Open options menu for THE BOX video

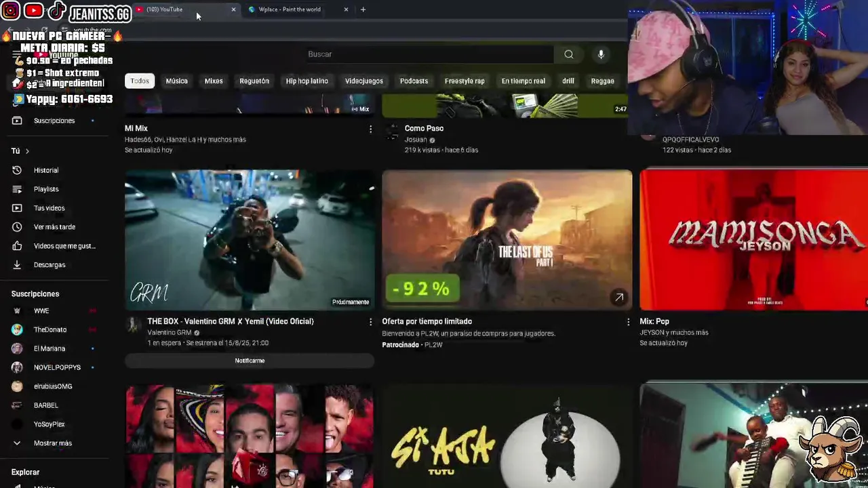click(x=370, y=322)
